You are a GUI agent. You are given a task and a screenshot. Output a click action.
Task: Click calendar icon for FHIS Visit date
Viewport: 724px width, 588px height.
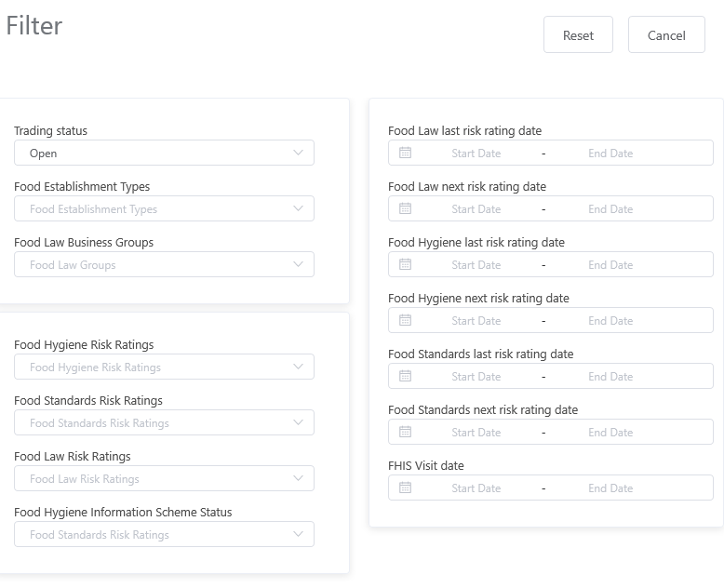coord(405,488)
